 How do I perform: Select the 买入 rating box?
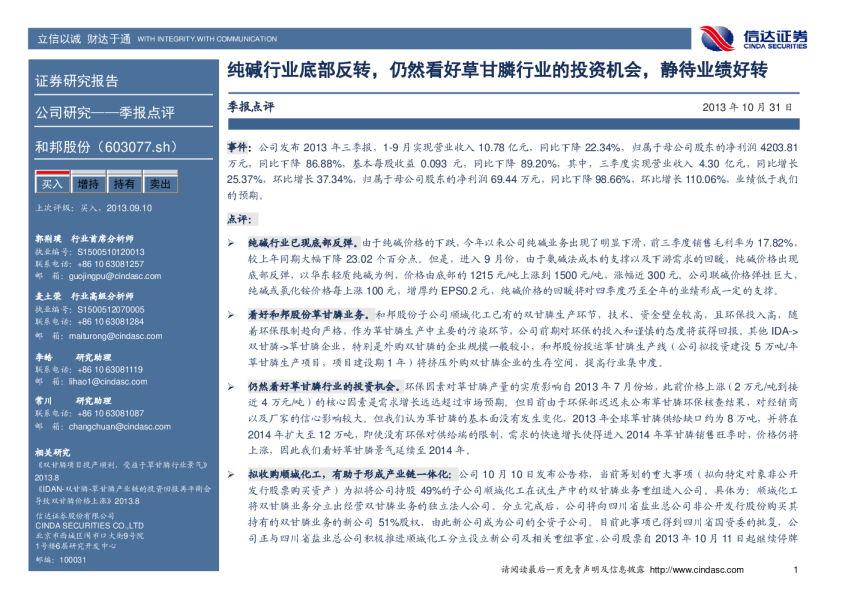pyautogui.click(x=51, y=184)
